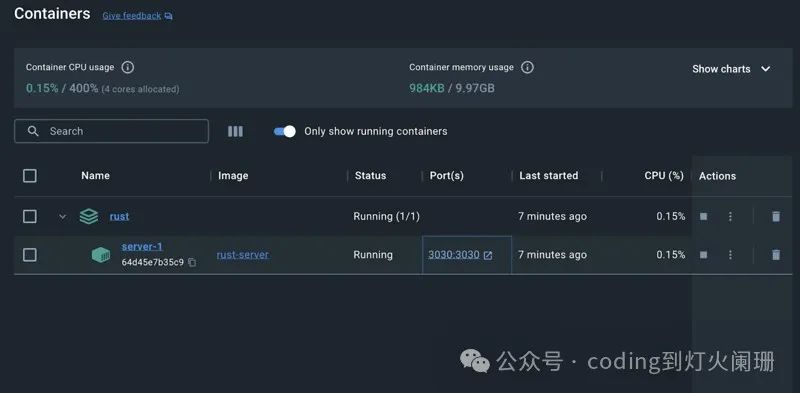This screenshot has height=393, width=800.
Task: Open the rust stack link
Action: (119, 216)
